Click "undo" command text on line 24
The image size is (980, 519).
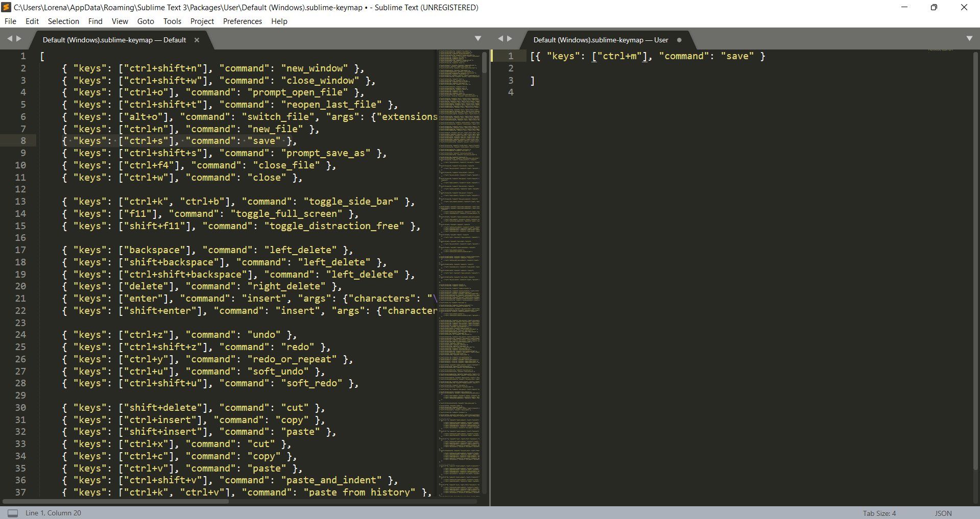click(x=264, y=335)
